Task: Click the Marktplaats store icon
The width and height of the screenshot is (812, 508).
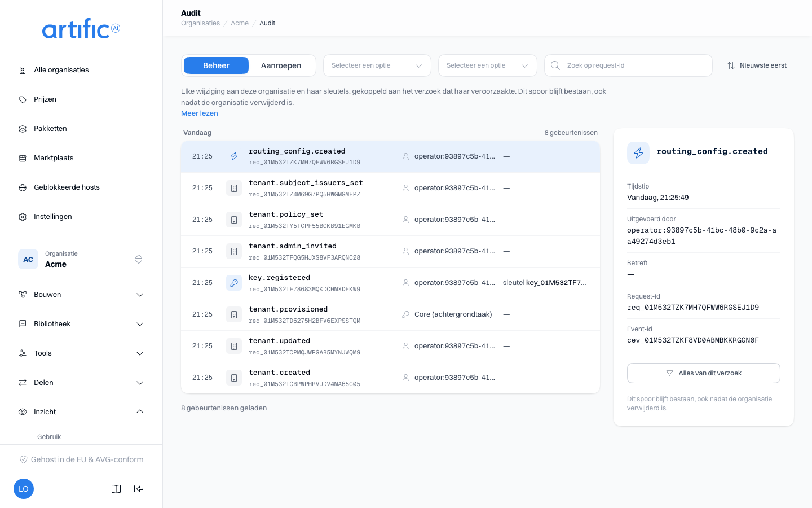Action: pos(23,158)
